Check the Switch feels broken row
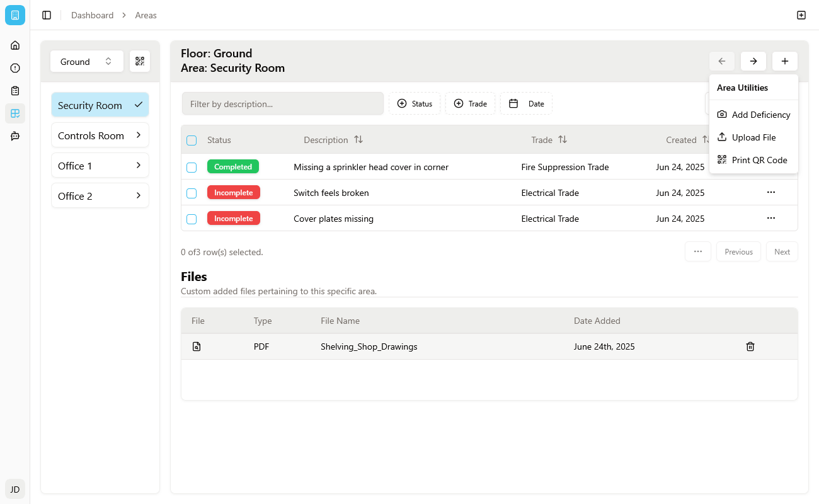The image size is (819, 504). (x=192, y=193)
